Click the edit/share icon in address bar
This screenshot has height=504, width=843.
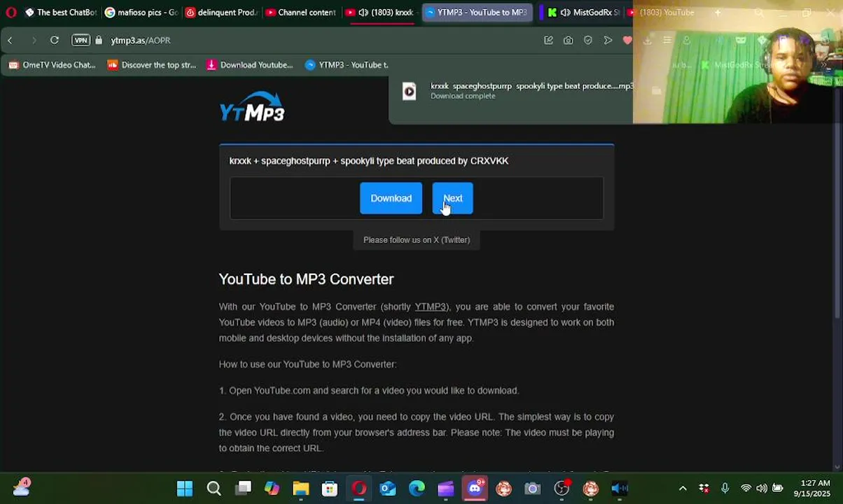pyautogui.click(x=548, y=41)
